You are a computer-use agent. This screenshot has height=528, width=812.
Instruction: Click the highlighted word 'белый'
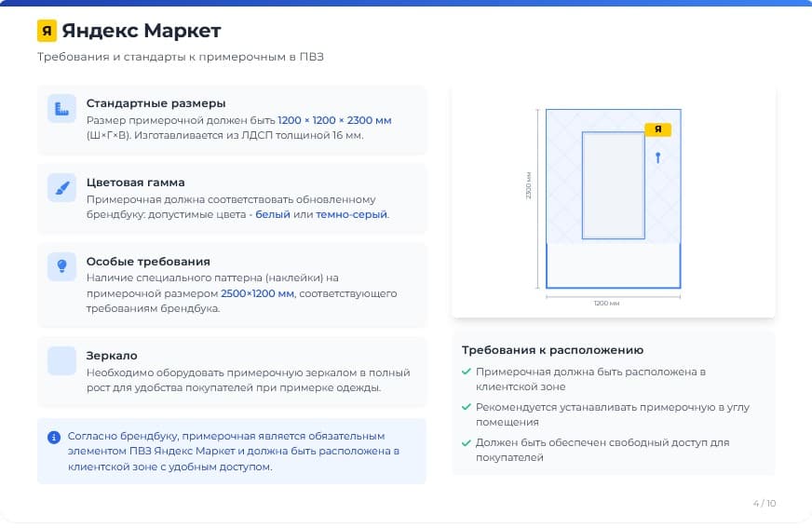(x=273, y=214)
